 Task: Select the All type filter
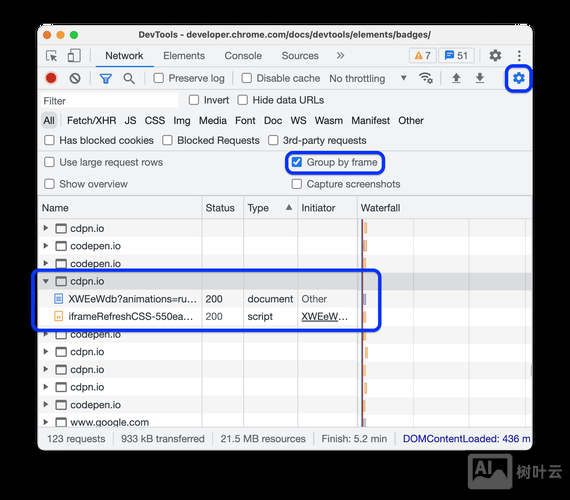pyautogui.click(x=49, y=120)
